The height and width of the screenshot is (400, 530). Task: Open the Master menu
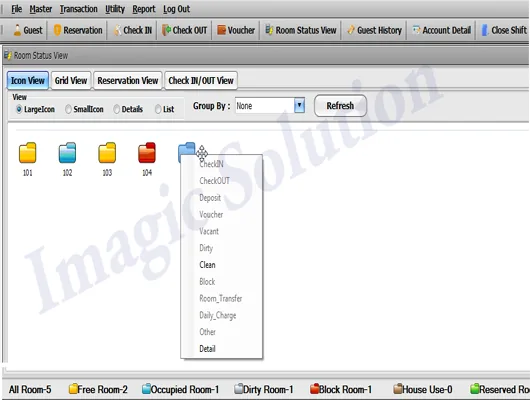41,9
